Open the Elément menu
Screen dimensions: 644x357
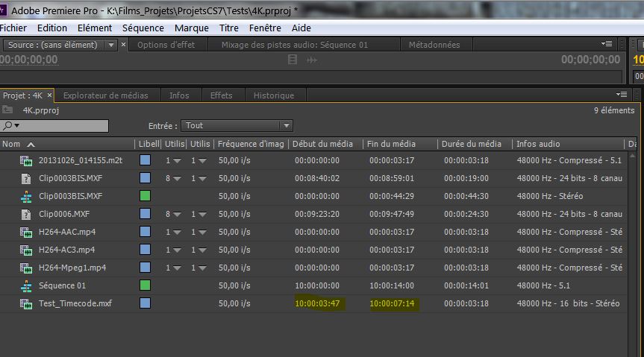(x=95, y=28)
